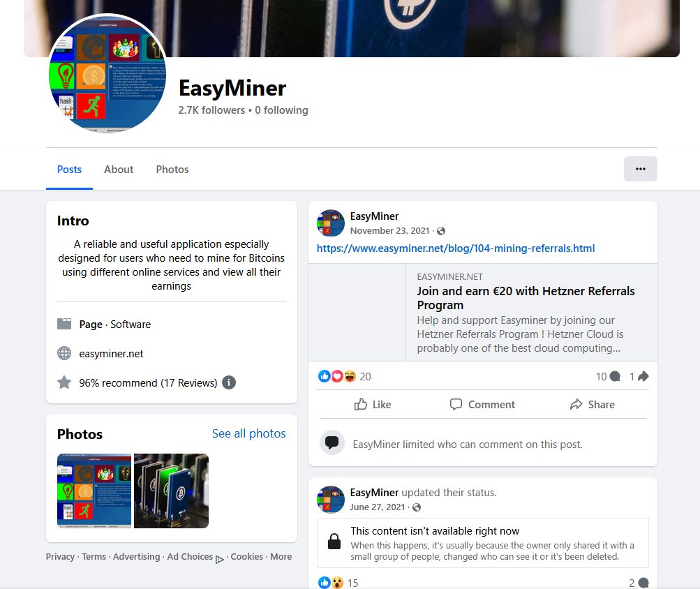
Task: Click the Comment speech bubble icon
Action: (456, 405)
